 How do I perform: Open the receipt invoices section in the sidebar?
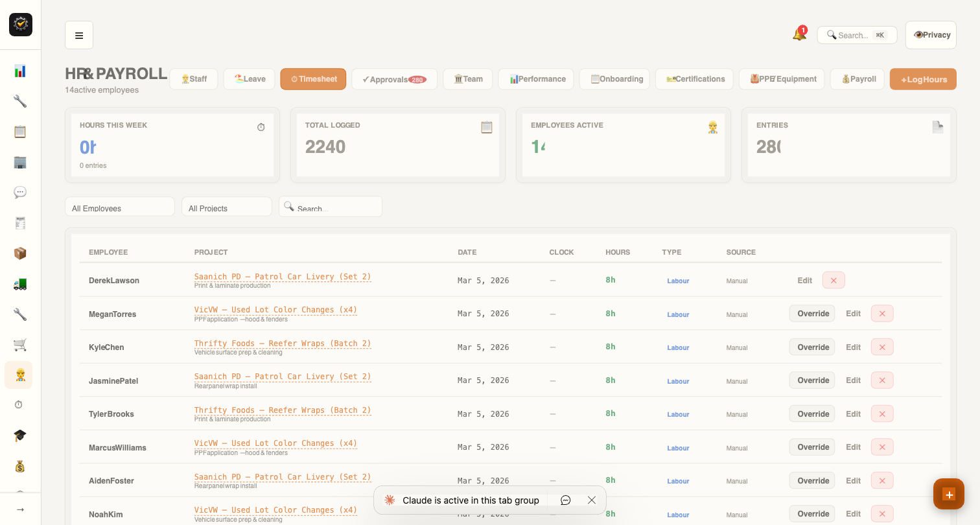[x=19, y=222]
